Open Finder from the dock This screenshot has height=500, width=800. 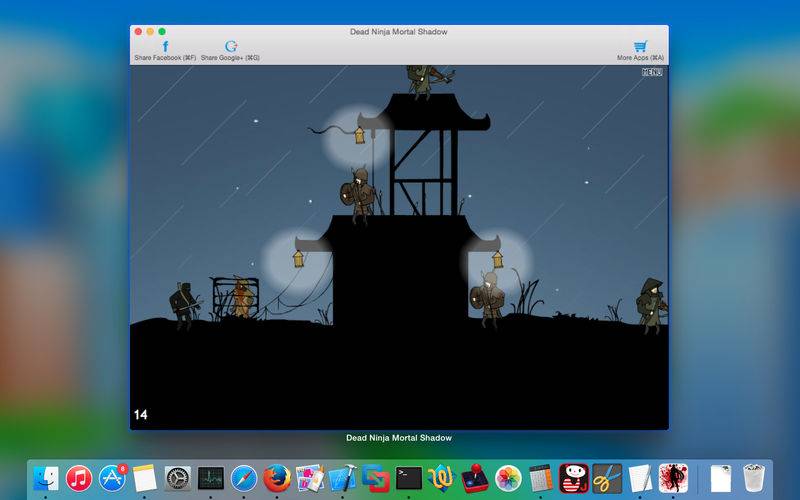coord(46,479)
